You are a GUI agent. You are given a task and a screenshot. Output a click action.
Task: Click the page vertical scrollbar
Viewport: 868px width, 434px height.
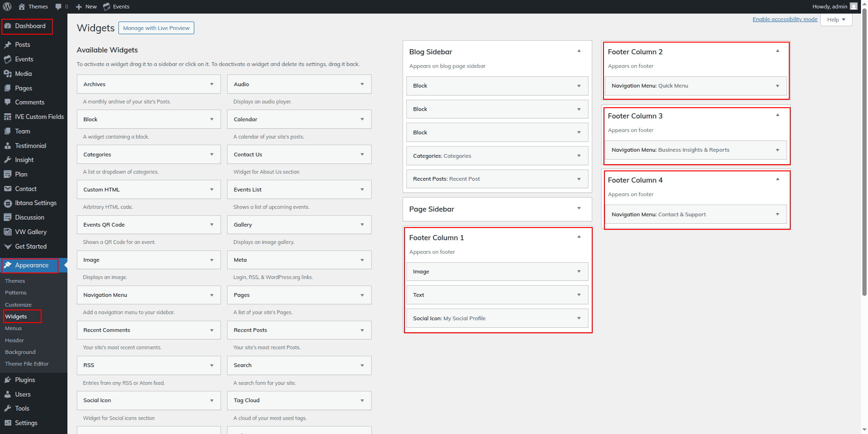(x=864, y=154)
